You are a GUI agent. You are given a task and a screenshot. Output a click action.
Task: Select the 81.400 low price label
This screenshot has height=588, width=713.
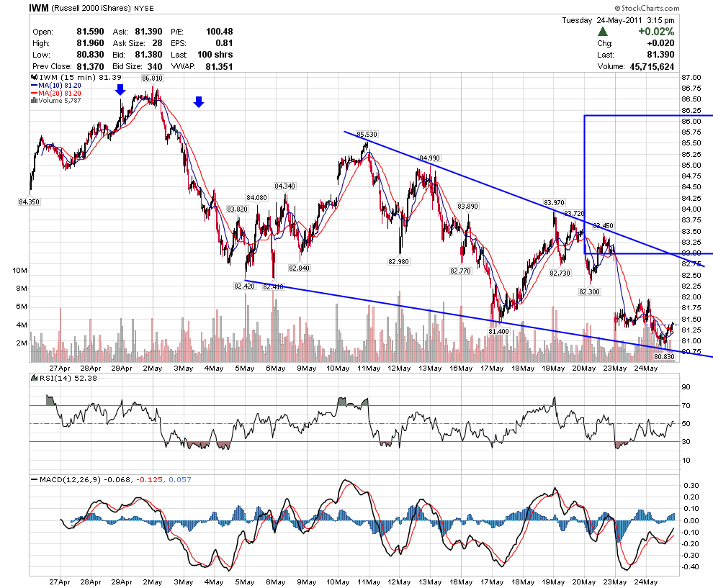click(498, 331)
